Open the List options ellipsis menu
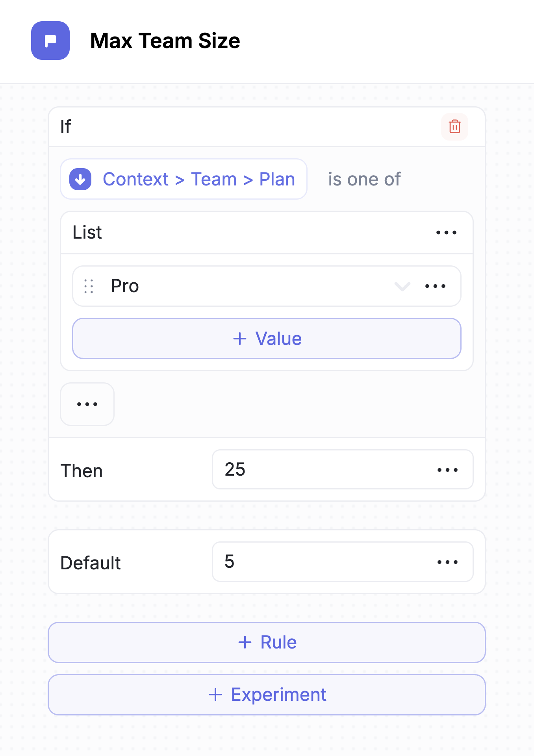The image size is (534, 756). click(446, 233)
